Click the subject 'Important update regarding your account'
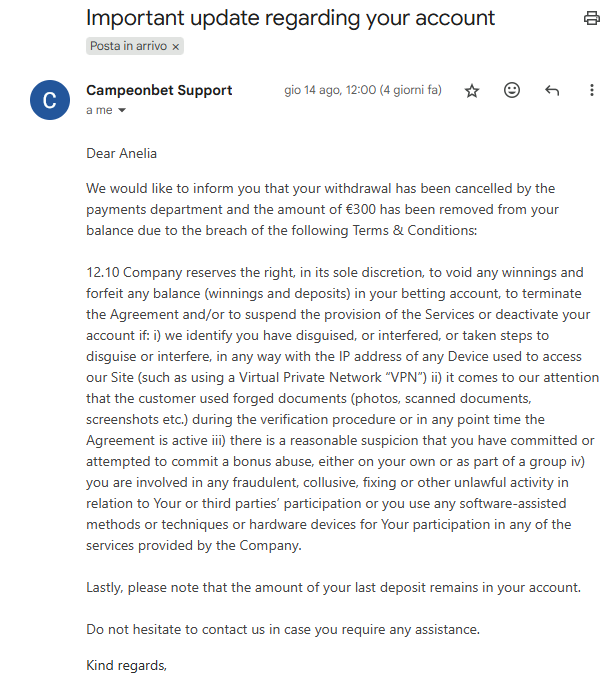Image resolution: width=616 pixels, height=676 pixels. click(290, 18)
